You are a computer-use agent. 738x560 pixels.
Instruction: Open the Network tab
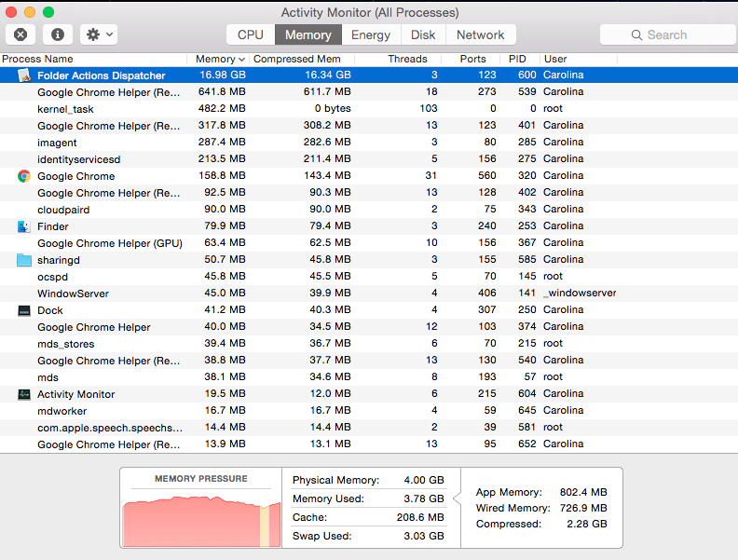click(x=481, y=34)
